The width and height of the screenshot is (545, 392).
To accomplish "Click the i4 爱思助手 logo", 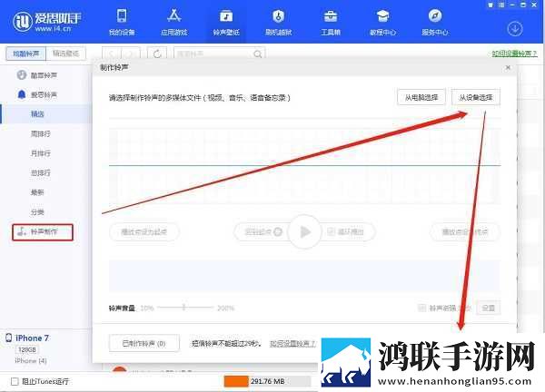I will [x=47, y=21].
